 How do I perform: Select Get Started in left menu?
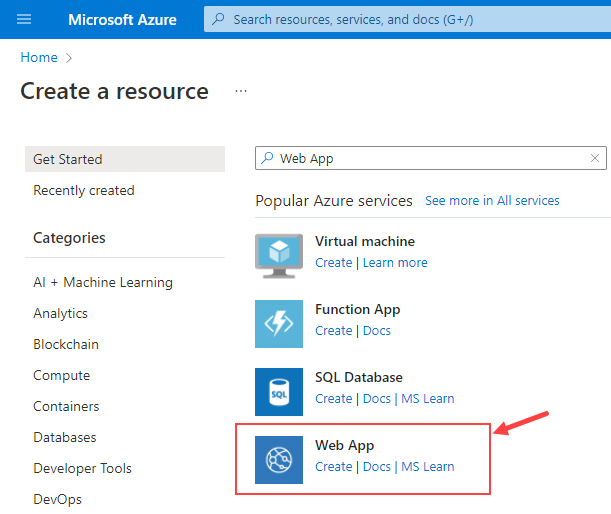[125, 159]
